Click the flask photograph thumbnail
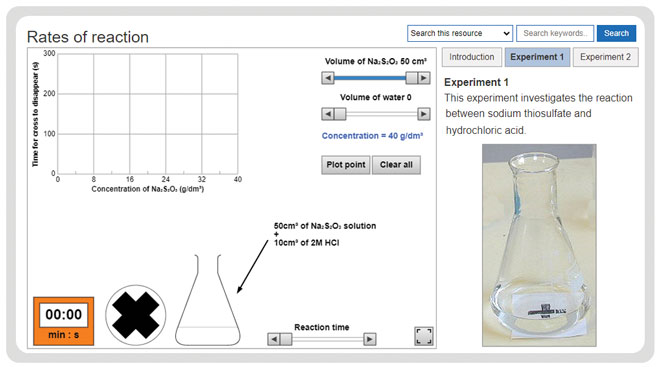 pyautogui.click(x=539, y=245)
